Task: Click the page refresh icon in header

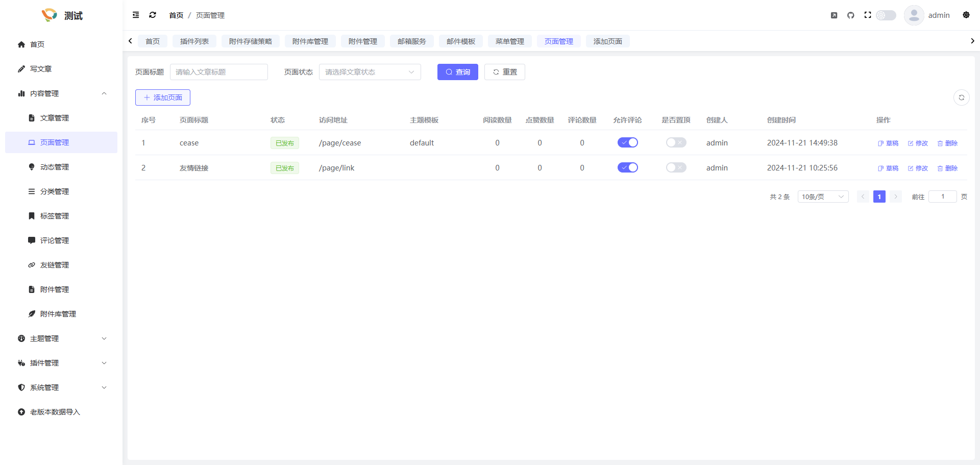Action: tap(153, 15)
